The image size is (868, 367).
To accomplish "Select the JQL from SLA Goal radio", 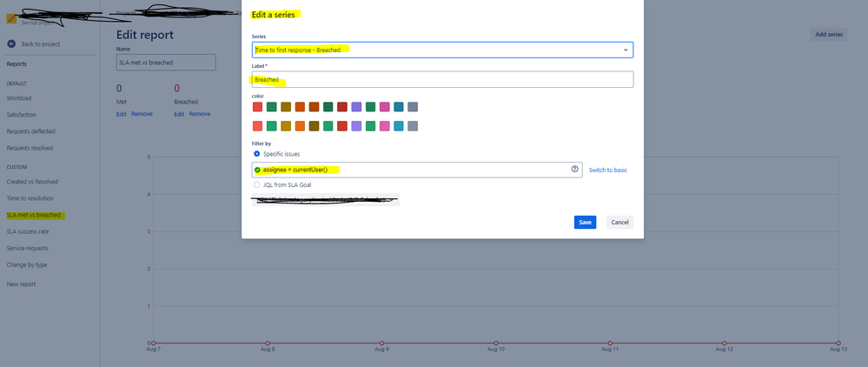I will click(256, 184).
